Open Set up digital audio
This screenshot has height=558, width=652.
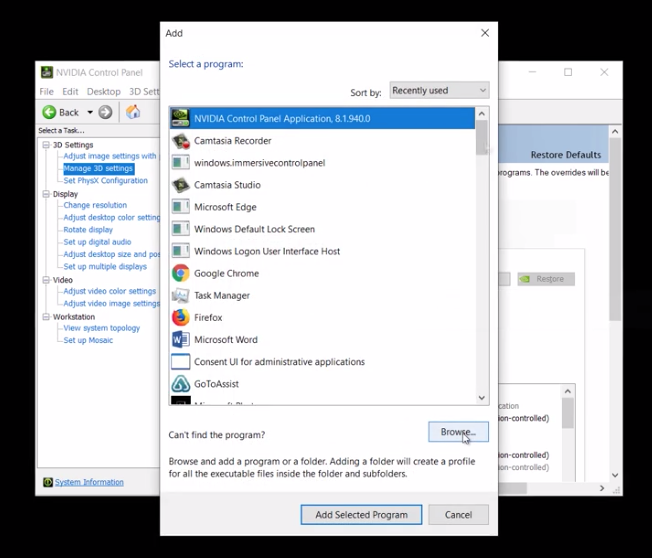pyautogui.click(x=97, y=242)
